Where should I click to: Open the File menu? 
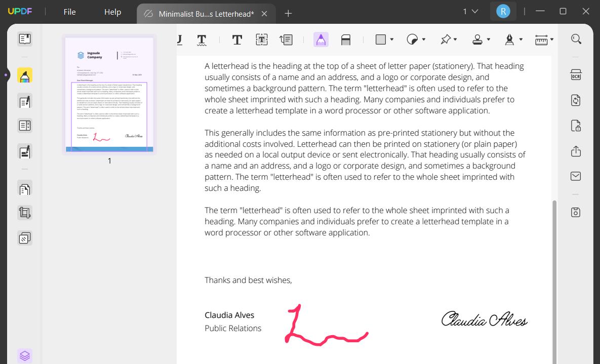pos(69,12)
